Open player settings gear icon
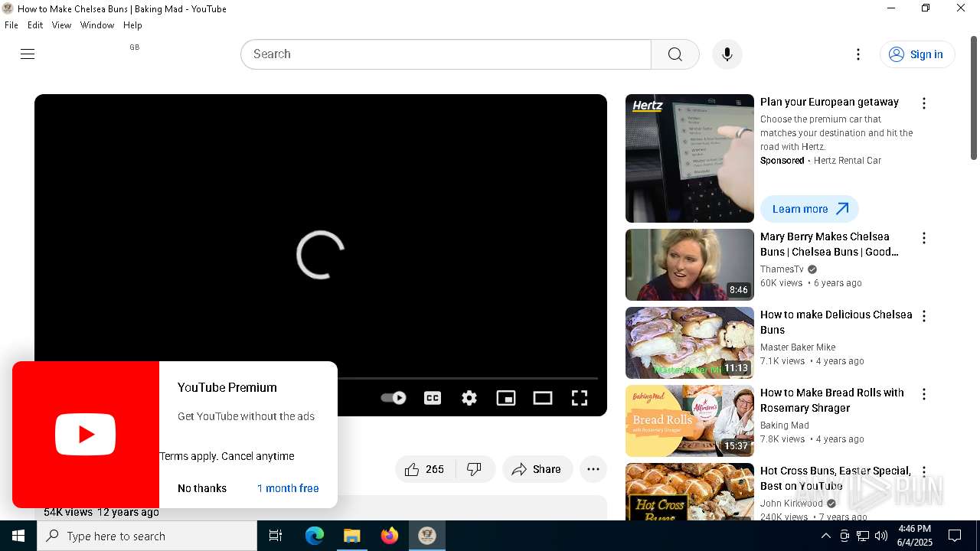 point(469,397)
